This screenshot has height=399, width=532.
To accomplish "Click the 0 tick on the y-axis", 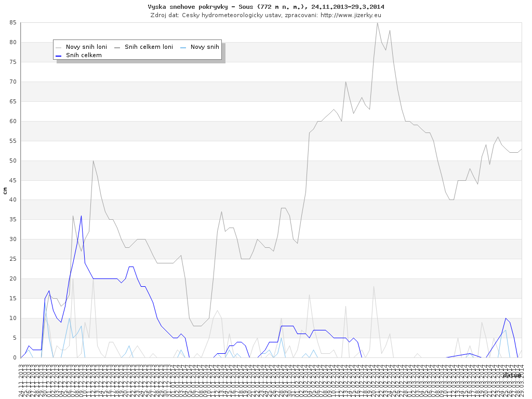I will click(x=15, y=357).
